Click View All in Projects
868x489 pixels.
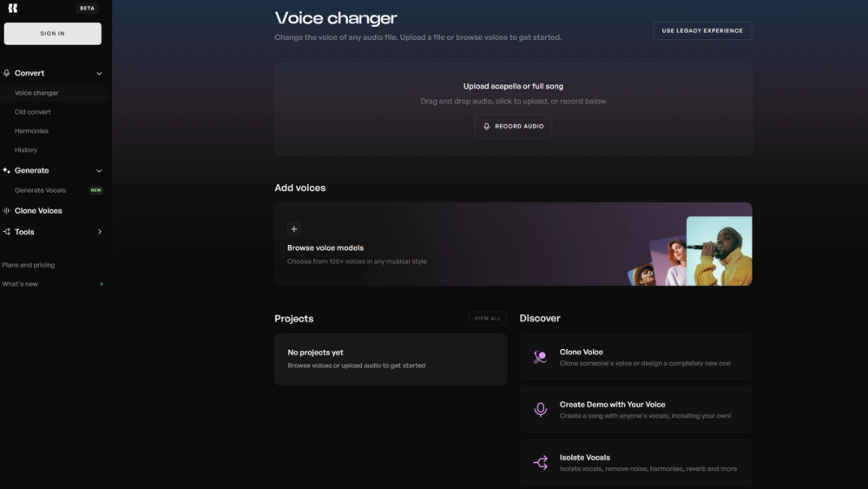tap(487, 319)
